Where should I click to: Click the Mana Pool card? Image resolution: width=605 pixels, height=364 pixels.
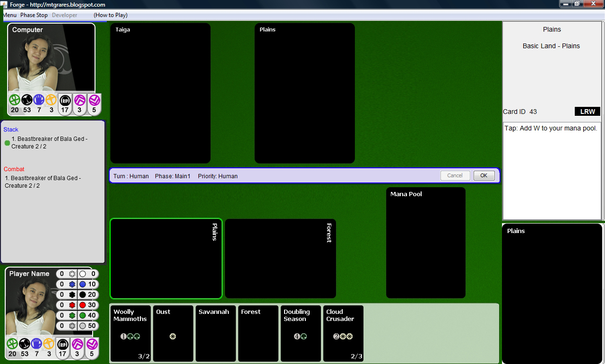(426, 243)
